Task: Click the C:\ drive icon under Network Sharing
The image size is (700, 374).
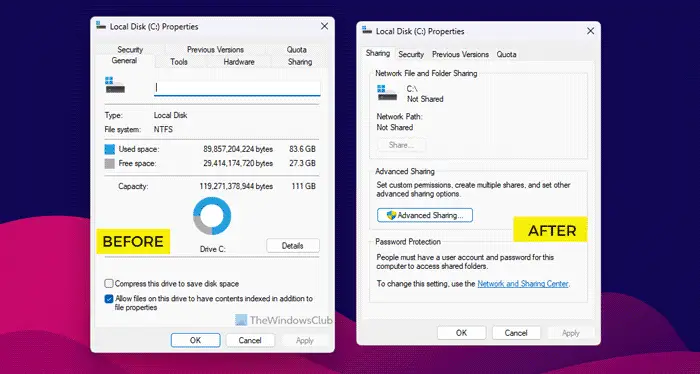Action: [387, 92]
